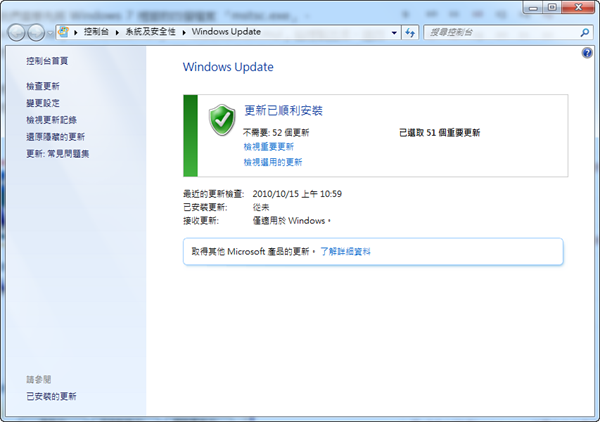Click 檢查更新 in the left pane
The width and height of the screenshot is (600, 422).
[x=43, y=86]
